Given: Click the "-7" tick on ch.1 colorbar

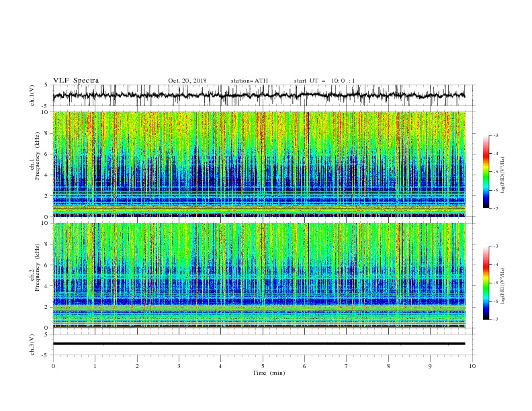Looking at the screenshot, I should (x=495, y=208).
